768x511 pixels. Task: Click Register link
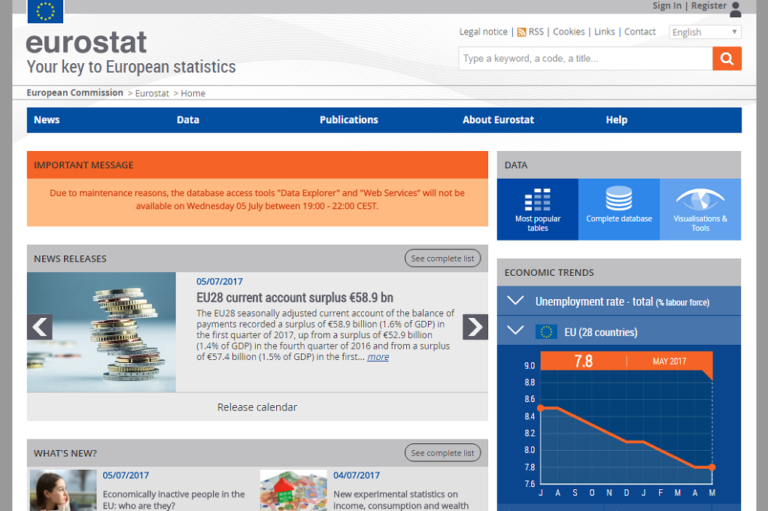pyautogui.click(x=709, y=6)
